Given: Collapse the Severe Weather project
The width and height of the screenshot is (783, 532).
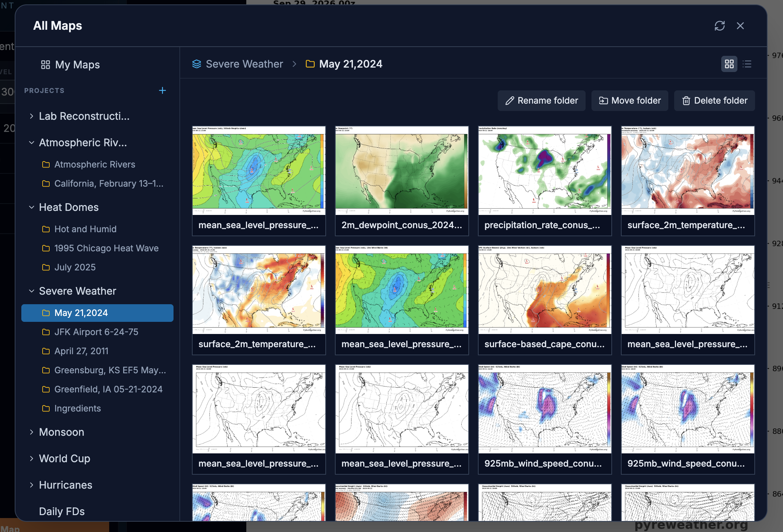Looking at the screenshot, I should coord(32,291).
